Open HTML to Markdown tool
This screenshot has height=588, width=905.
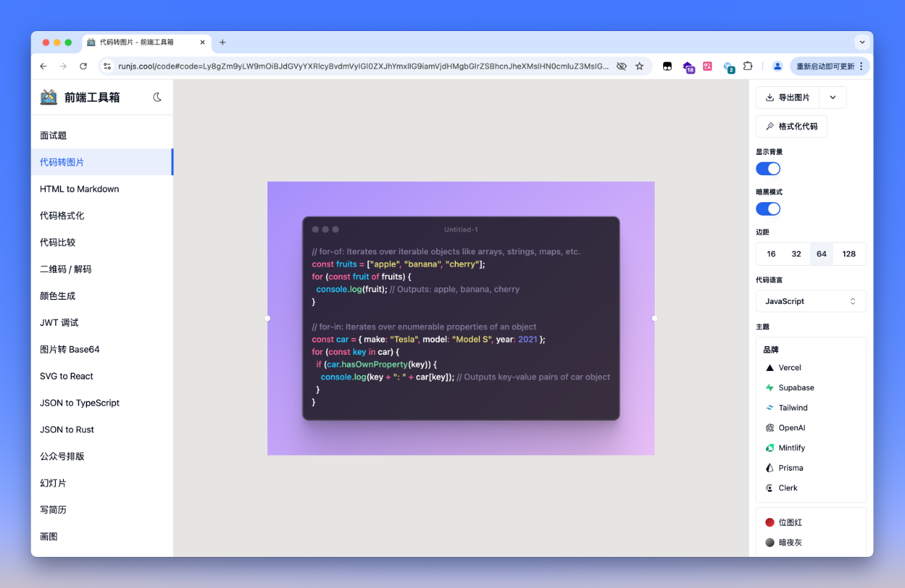102,189
